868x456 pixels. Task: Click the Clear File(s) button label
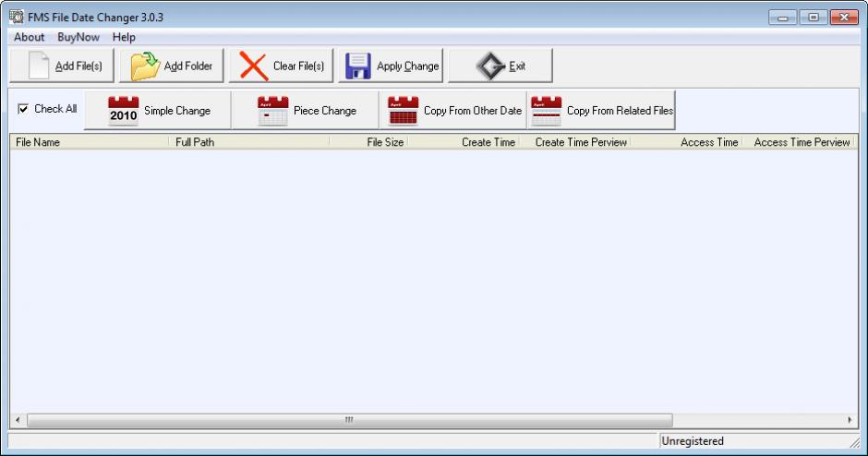click(x=298, y=66)
